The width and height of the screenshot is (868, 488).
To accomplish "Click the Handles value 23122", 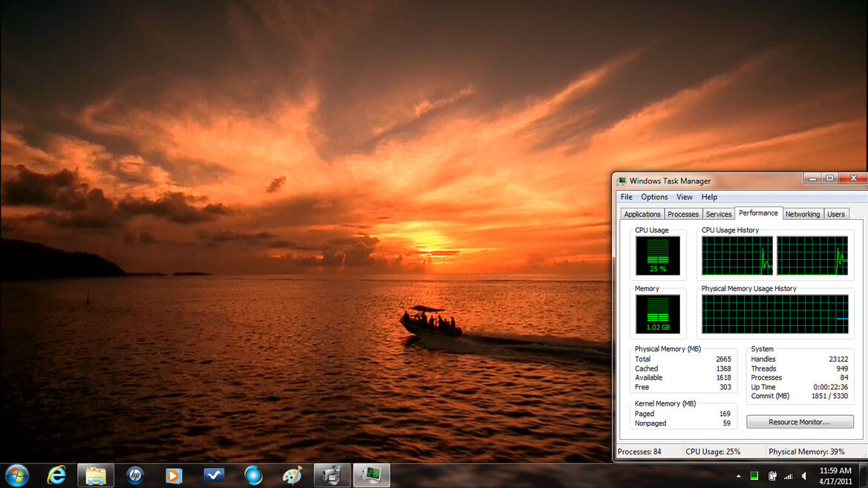I will pyautogui.click(x=838, y=359).
